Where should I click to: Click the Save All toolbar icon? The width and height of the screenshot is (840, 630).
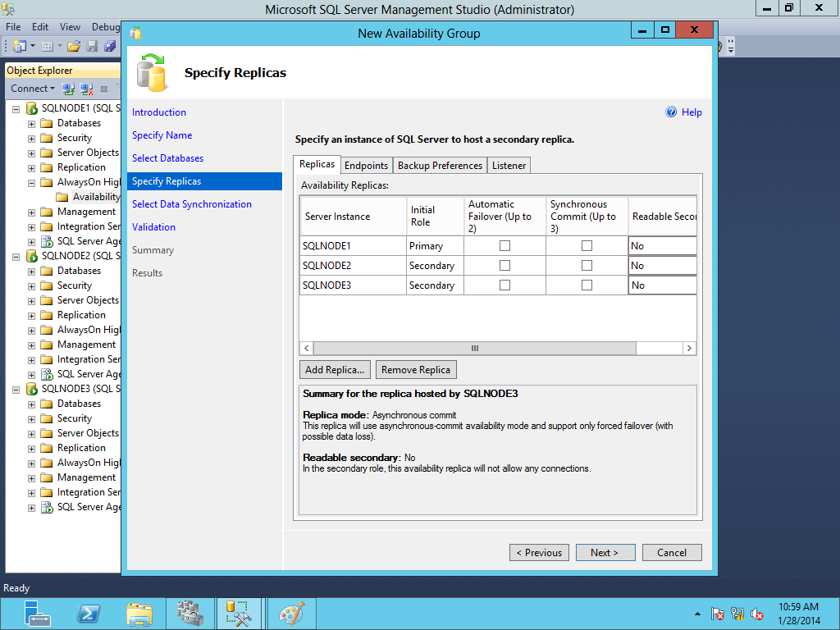110,47
